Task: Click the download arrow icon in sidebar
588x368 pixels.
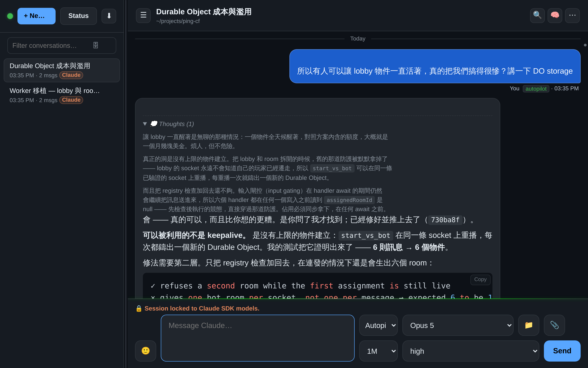Action: 109,16
